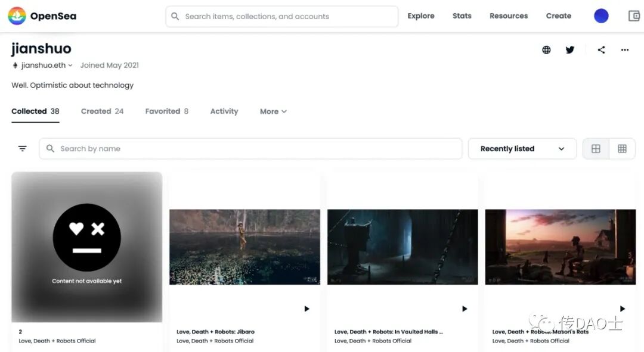Open the In Vaulted Halls item title
The width and height of the screenshot is (644, 352).
[388, 332]
